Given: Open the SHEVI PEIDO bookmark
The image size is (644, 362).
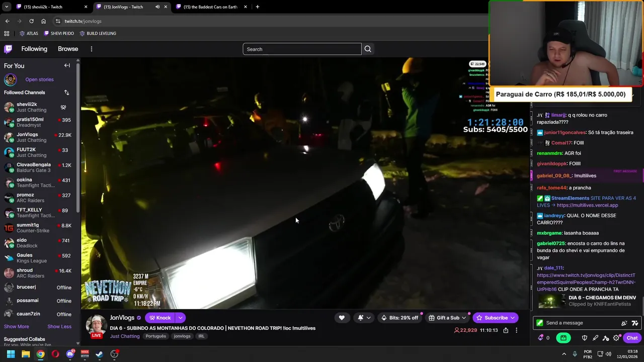Looking at the screenshot, I should click(x=59, y=33).
